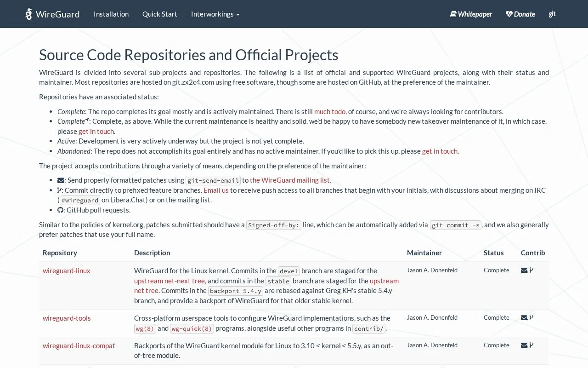Expand the Interworkings dropdown menu
The image size is (588, 368).
(x=215, y=14)
